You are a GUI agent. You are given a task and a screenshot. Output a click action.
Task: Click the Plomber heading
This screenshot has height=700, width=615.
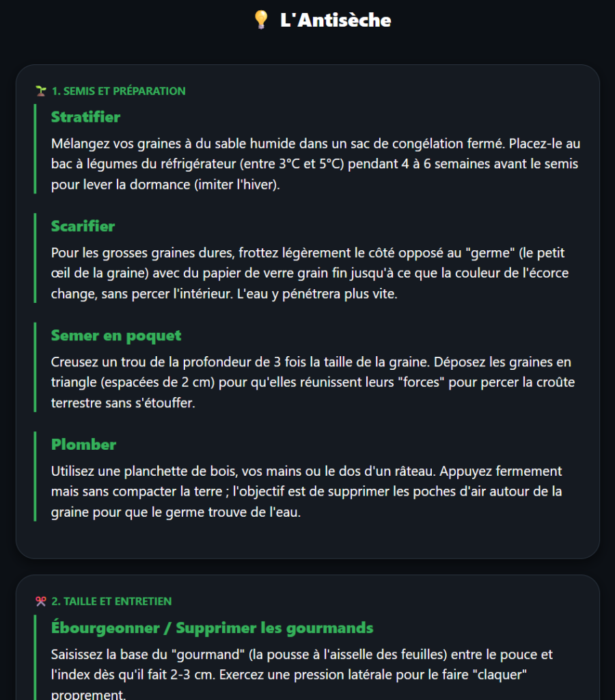coord(83,444)
